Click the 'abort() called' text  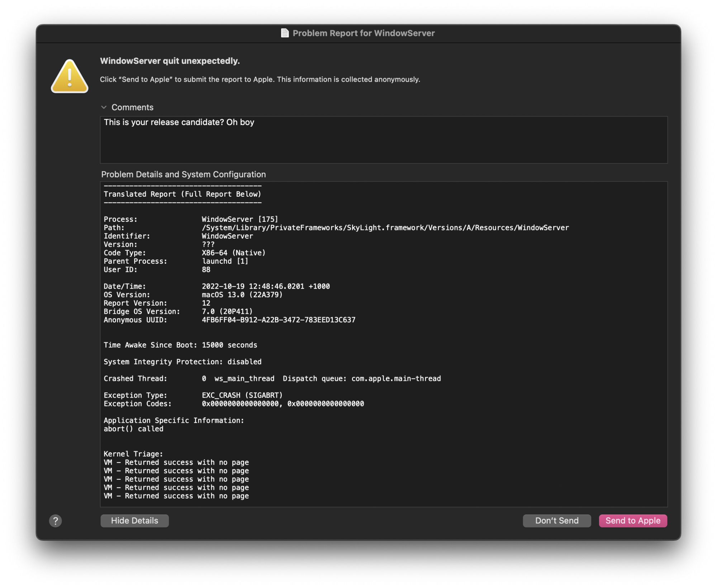click(x=133, y=429)
